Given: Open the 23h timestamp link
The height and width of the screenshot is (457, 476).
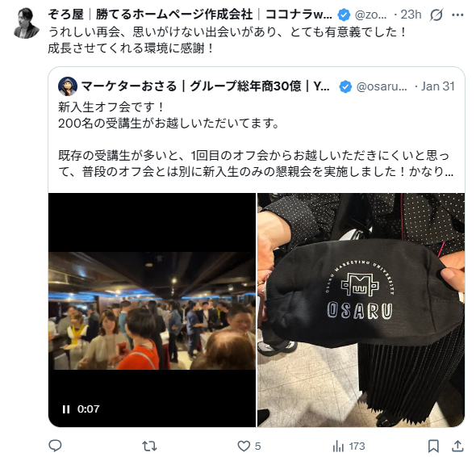Looking at the screenshot, I should tap(411, 15).
